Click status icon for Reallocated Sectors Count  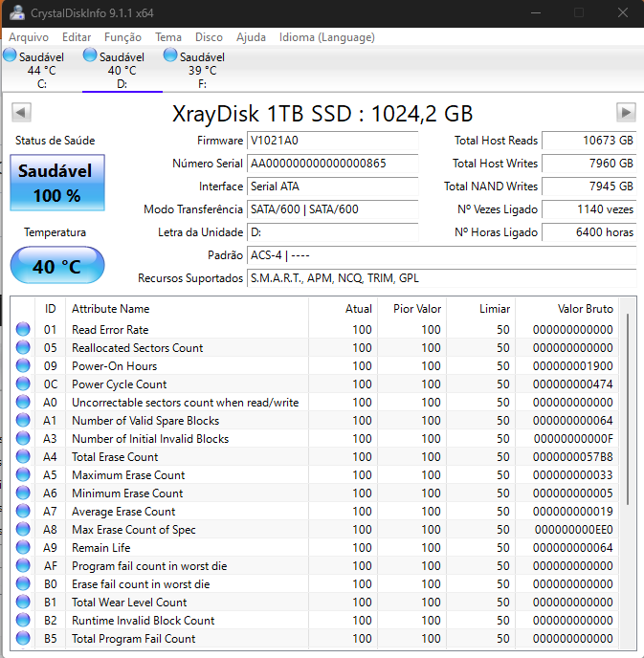23,347
